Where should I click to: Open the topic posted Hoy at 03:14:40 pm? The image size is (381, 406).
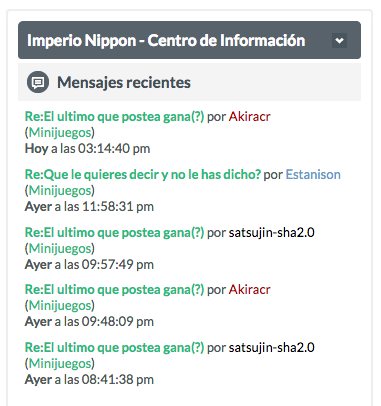tap(114, 117)
